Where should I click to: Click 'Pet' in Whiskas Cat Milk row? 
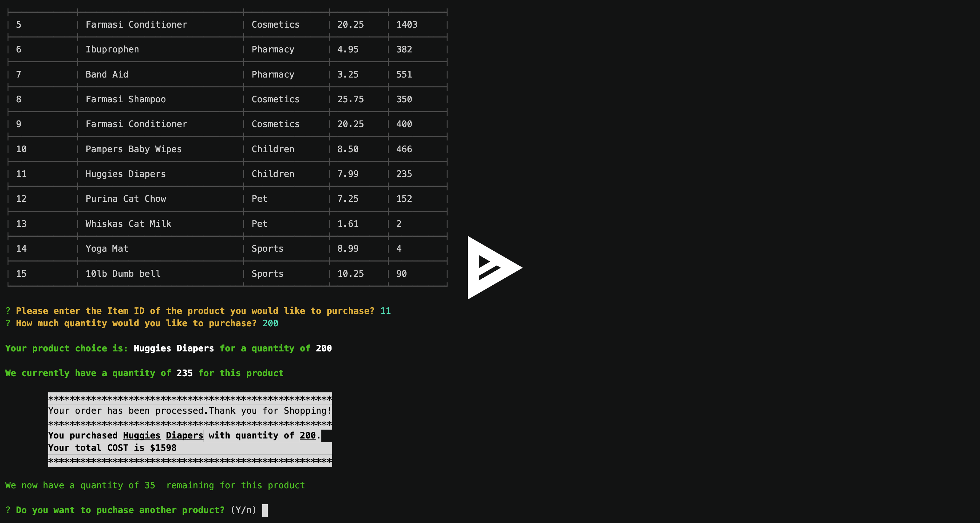pyautogui.click(x=259, y=224)
